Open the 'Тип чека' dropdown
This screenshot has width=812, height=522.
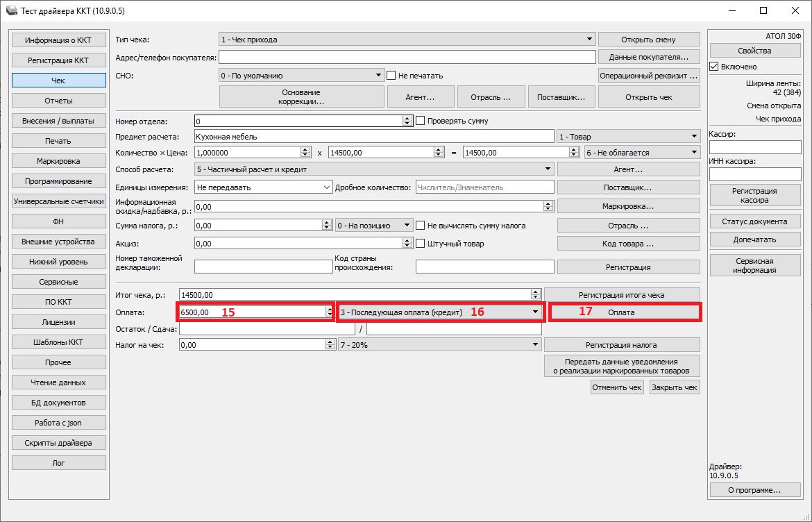click(407, 40)
